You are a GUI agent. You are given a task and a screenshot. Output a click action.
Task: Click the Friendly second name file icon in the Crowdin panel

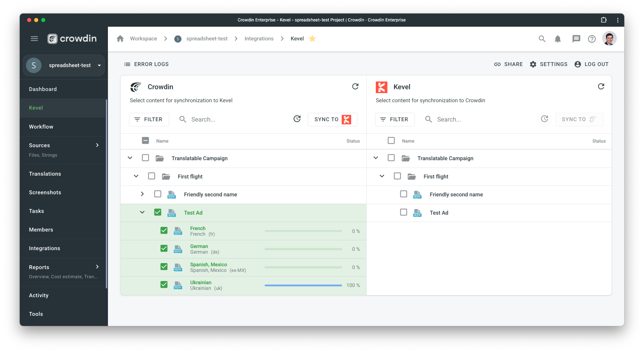(172, 195)
